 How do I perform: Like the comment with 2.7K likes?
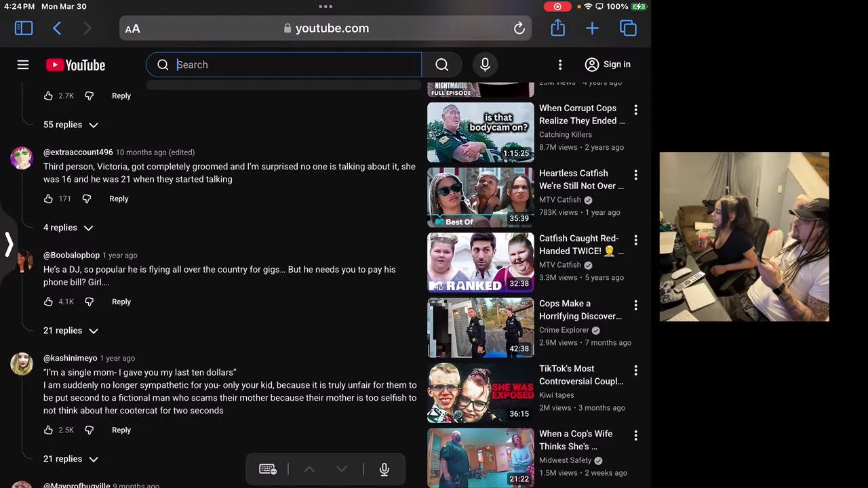coord(48,96)
